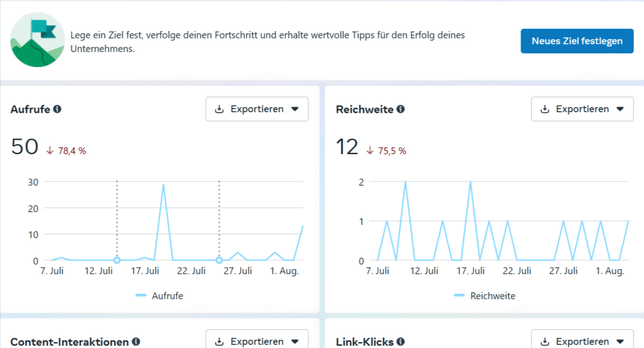Open the Link-Klicks Exportieren dropdown arrow
Image resolution: width=644 pixels, height=348 pixels.
tap(620, 342)
